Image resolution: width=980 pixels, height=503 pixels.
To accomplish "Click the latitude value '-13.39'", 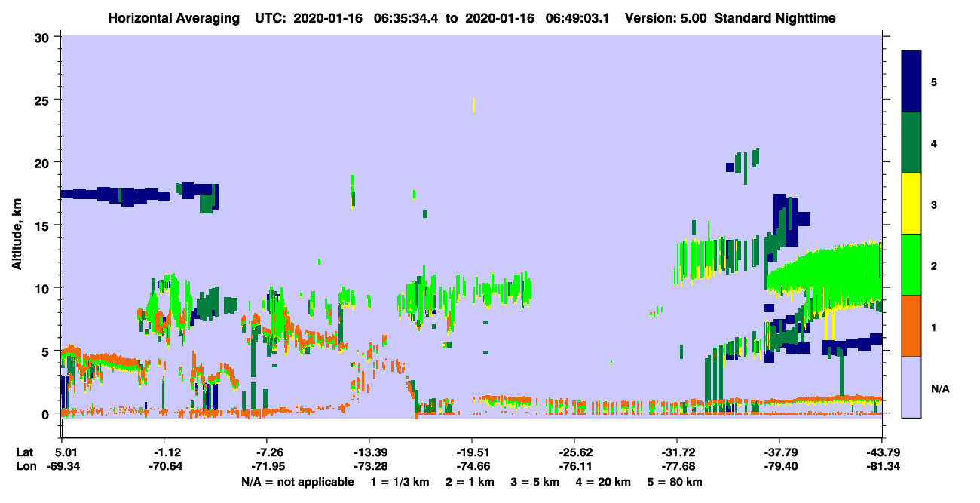I will tap(369, 452).
